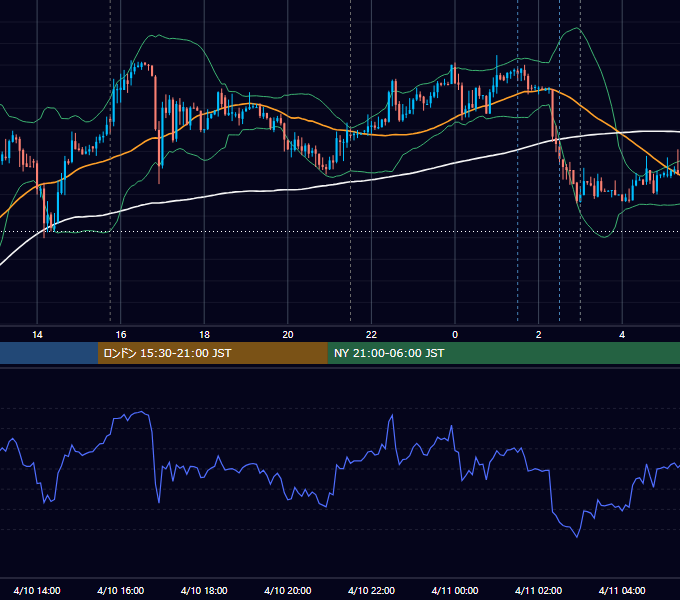Click the 4/10 22:00 date label
Image resolution: width=680 pixels, height=600 pixels.
pyautogui.click(x=371, y=590)
